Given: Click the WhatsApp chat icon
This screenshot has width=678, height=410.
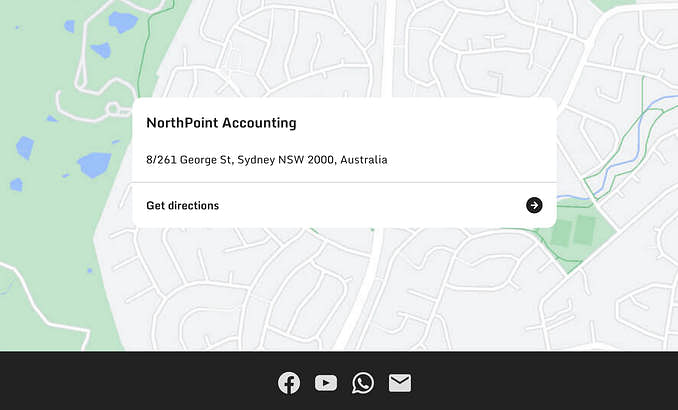Looking at the screenshot, I should (x=363, y=383).
